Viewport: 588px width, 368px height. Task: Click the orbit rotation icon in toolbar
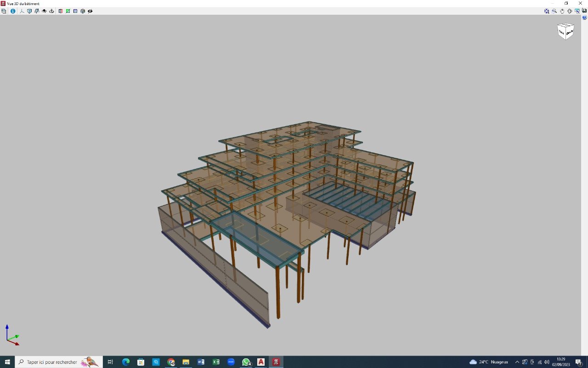tap(570, 11)
